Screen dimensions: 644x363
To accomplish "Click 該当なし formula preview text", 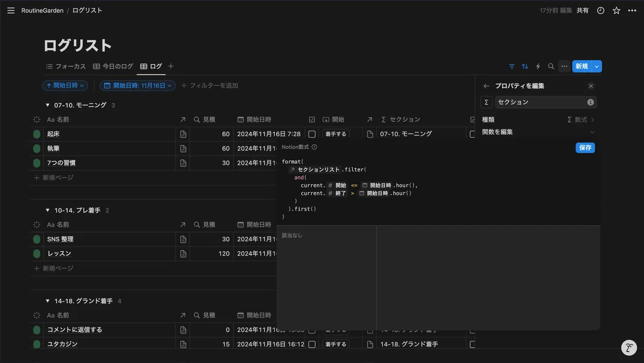I will pos(292,235).
